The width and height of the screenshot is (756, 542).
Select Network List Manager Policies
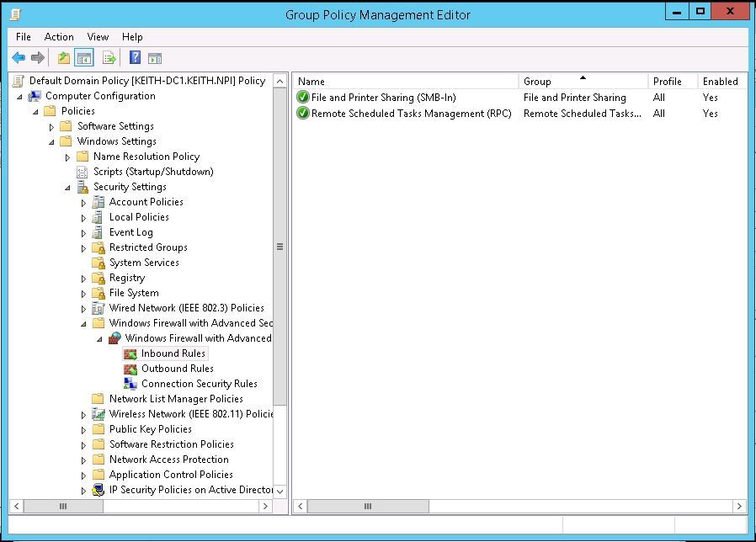176,399
